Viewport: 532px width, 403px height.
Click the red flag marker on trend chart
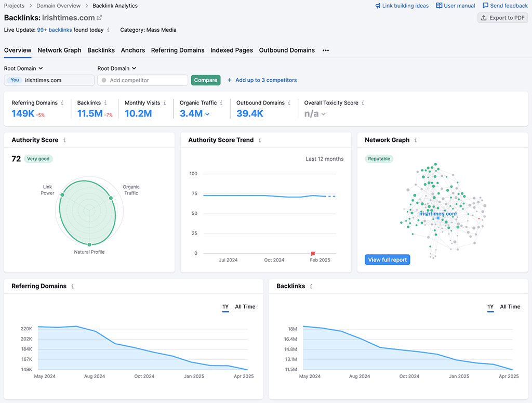point(313,254)
